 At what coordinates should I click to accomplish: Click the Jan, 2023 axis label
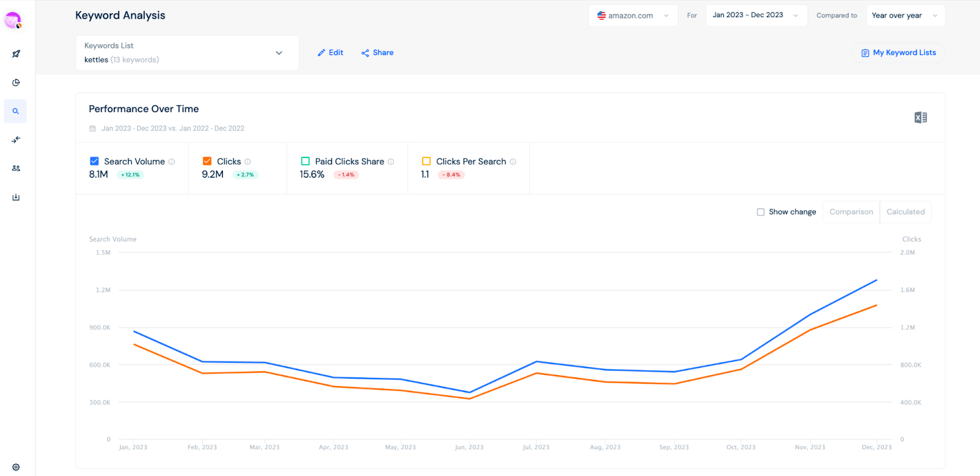point(133,447)
